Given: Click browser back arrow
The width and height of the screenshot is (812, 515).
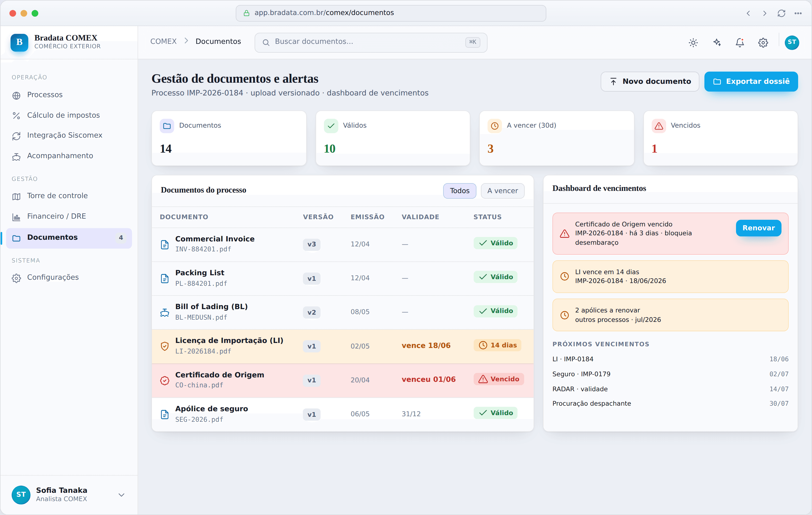Looking at the screenshot, I should coord(748,13).
